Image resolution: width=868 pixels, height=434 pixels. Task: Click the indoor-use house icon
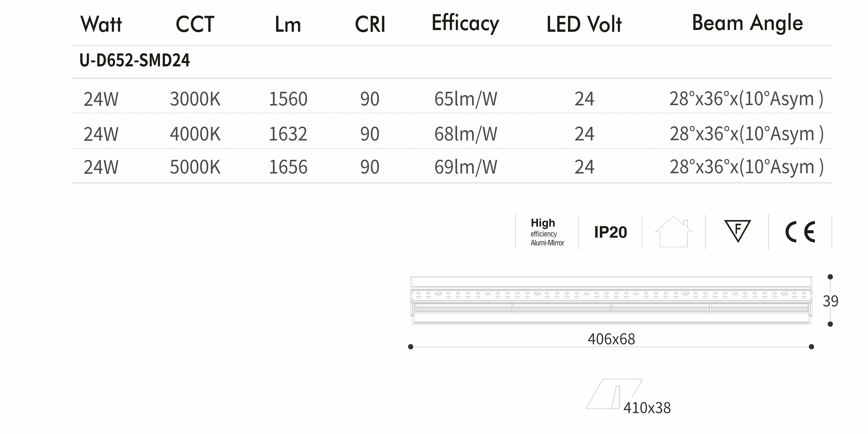[x=674, y=232]
